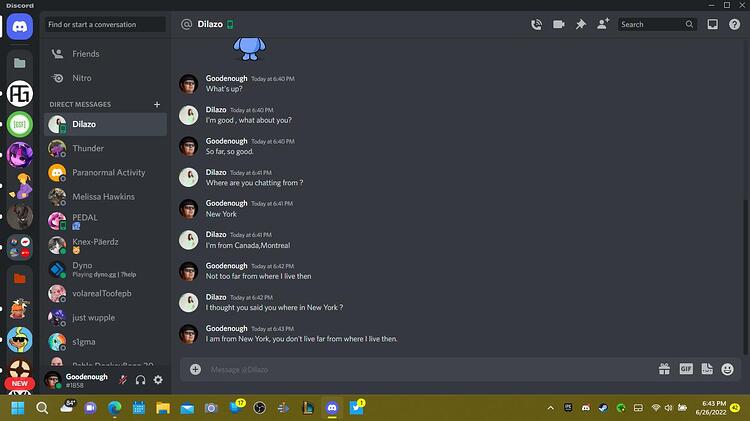Image resolution: width=750 pixels, height=421 pixels.
Task: Open Friends list
Action: point(105,54)
